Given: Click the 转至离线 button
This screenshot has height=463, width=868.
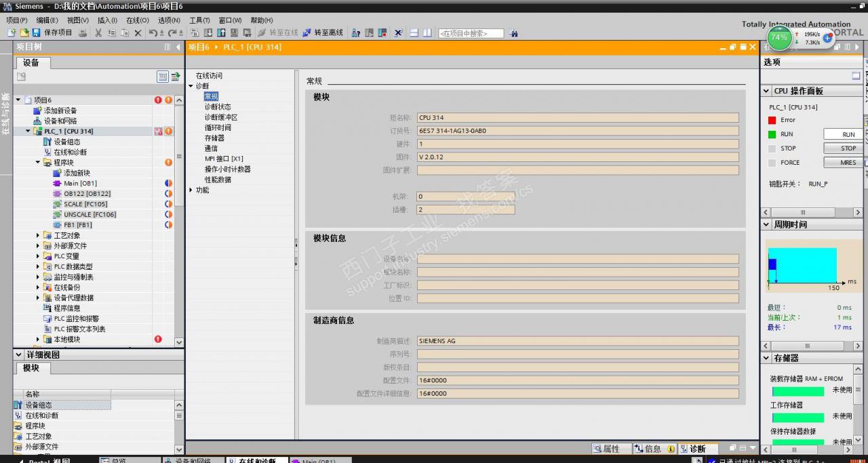Looking at the screenshot, I should (x=323, y=33).
